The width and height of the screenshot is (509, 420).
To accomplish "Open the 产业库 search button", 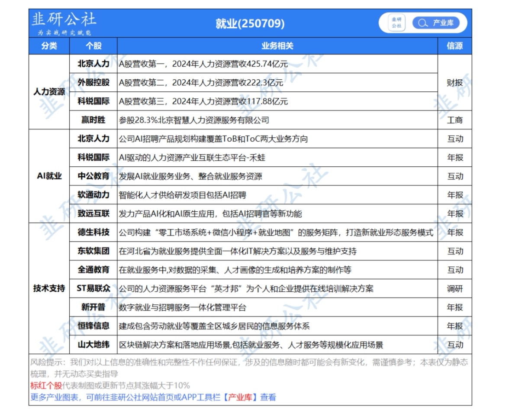I will 435,23.
